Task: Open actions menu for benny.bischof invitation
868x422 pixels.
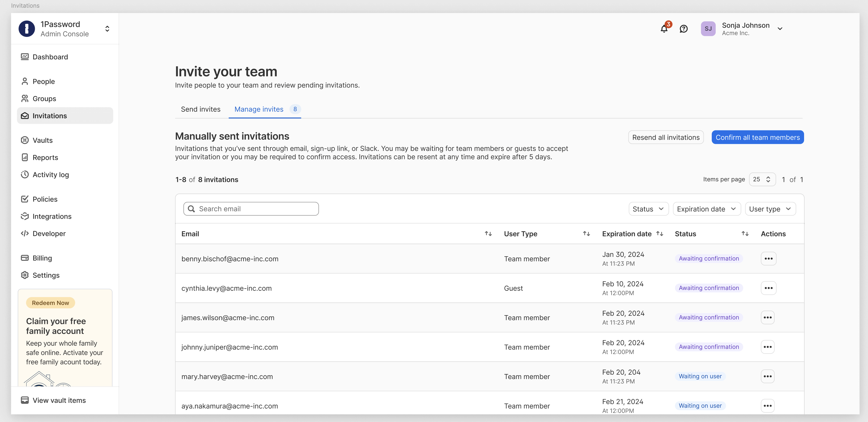Action: (768, 259)
